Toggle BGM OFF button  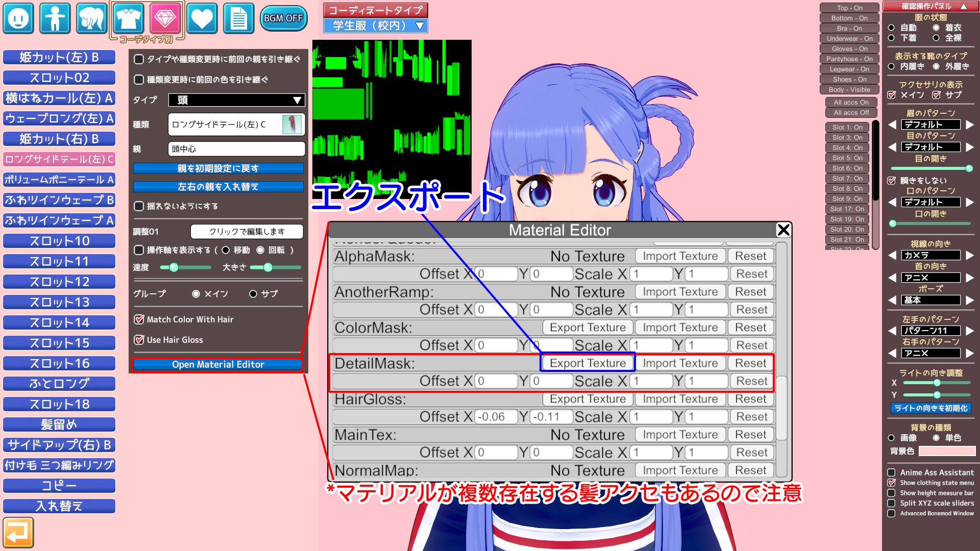[x=283, y=18]
